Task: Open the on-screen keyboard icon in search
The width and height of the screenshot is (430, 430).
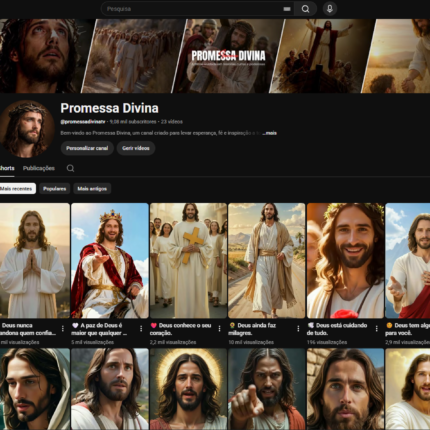Action: coord(287,9)
